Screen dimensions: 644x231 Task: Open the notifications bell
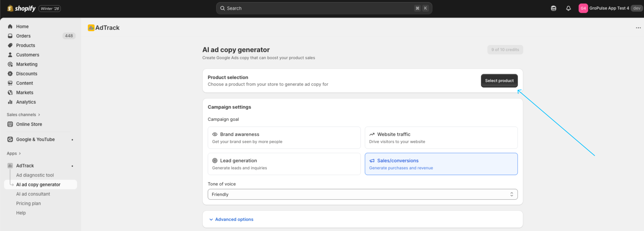[568, 9]
